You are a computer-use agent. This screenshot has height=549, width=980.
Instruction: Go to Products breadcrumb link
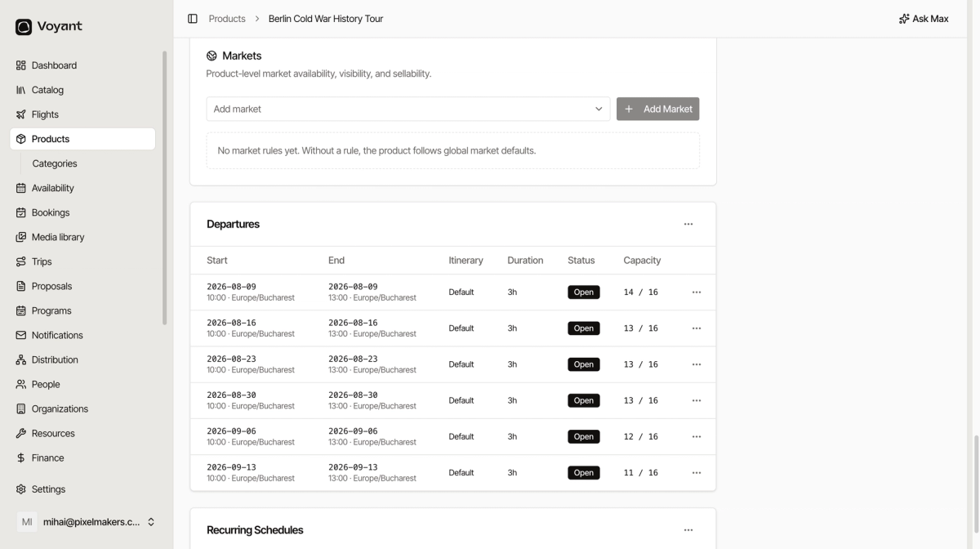pyautogui.click(x=227, y=19)
